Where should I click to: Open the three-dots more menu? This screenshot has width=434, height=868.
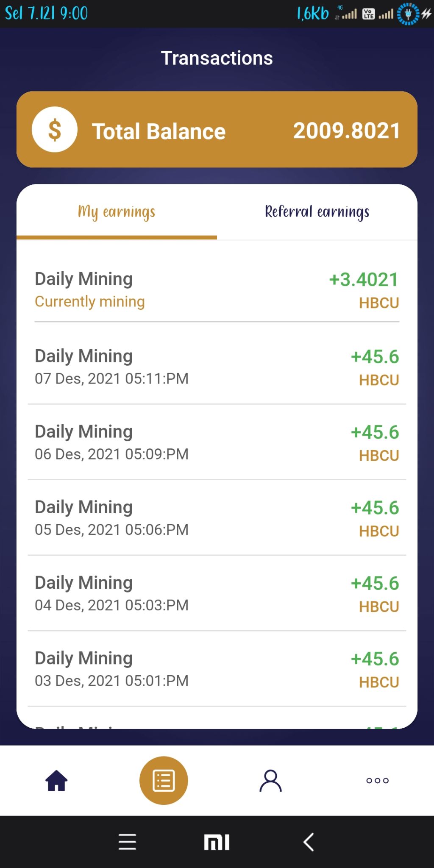377,780
